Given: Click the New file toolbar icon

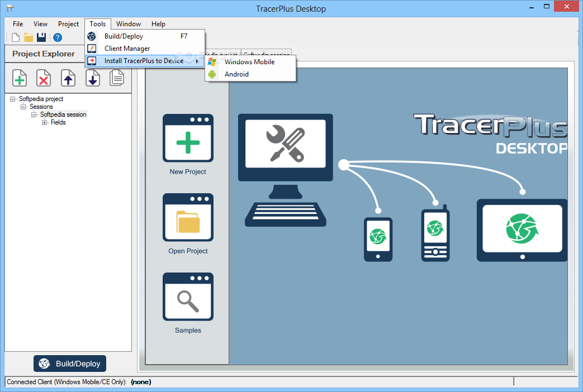Looking at the screenshot, I should coord(16,37).
